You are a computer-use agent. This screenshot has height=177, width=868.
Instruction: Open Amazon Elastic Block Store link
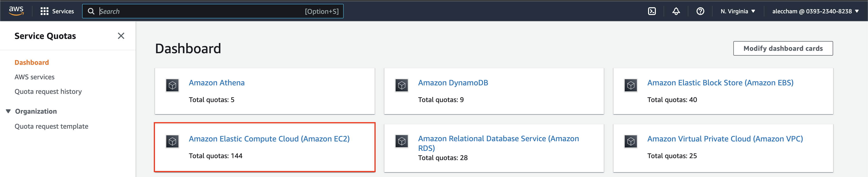click(721, 83)
